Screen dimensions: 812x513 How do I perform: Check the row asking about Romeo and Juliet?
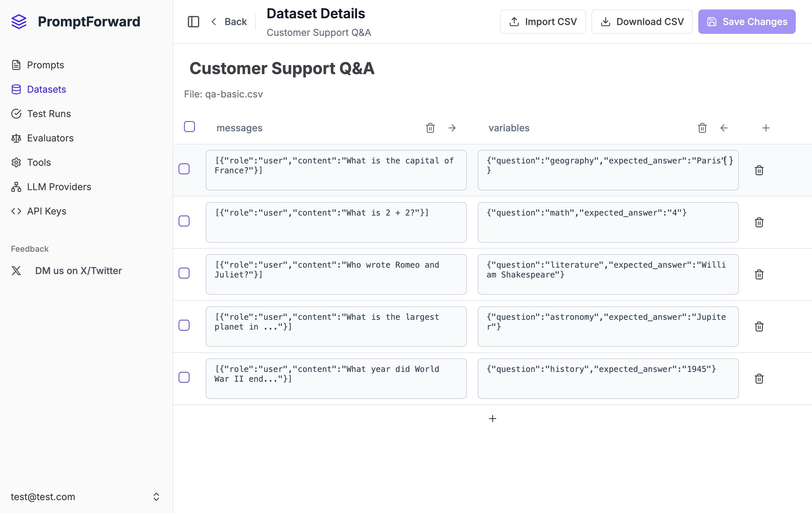(184, 273)
